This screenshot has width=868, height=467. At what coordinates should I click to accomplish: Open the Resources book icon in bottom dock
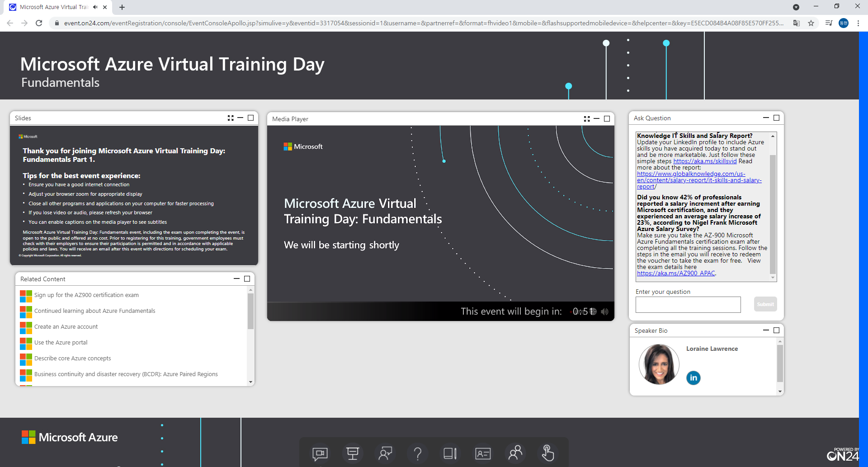(450, 453)
